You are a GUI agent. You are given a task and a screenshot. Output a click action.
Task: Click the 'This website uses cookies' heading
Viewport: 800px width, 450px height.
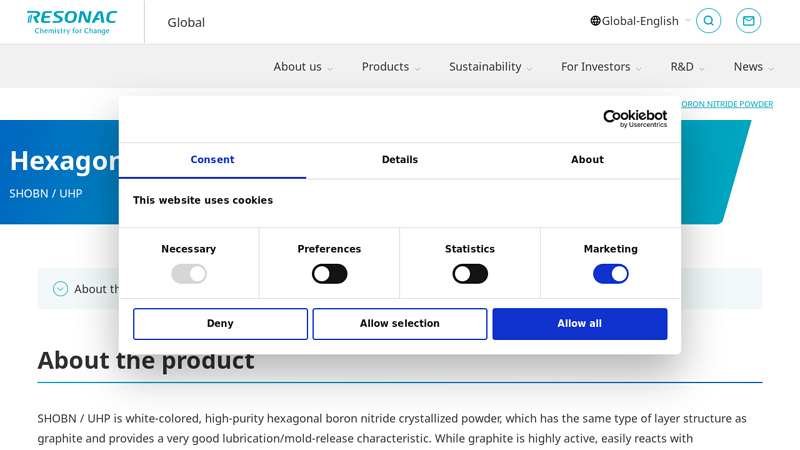(203, 200)
